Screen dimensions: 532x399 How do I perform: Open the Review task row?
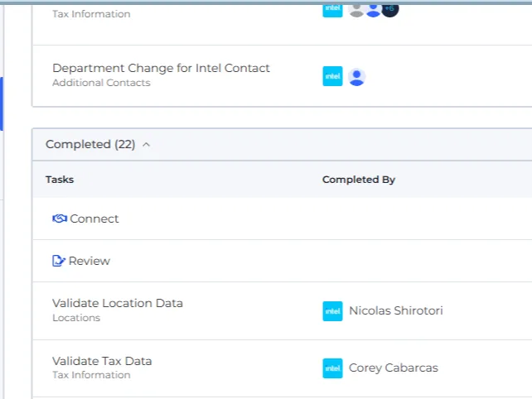pyautogui.click(x=283, y=261)
